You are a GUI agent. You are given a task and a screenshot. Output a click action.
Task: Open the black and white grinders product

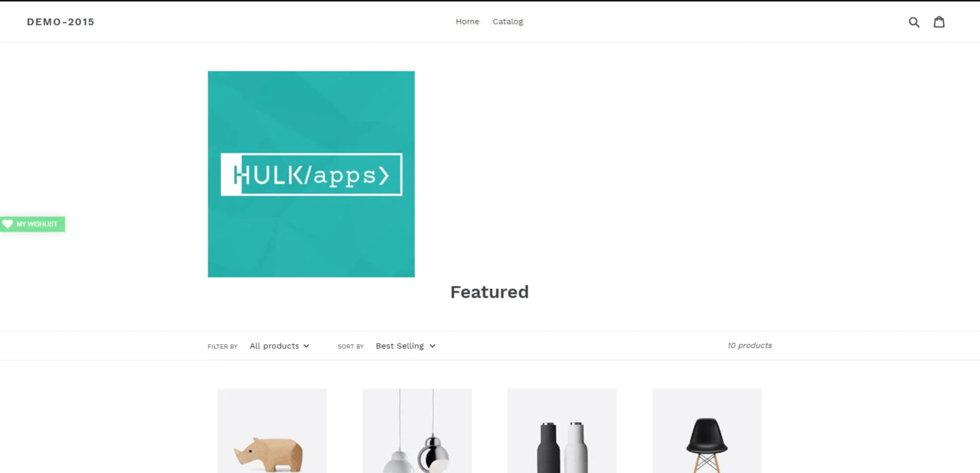pos(562,431)
